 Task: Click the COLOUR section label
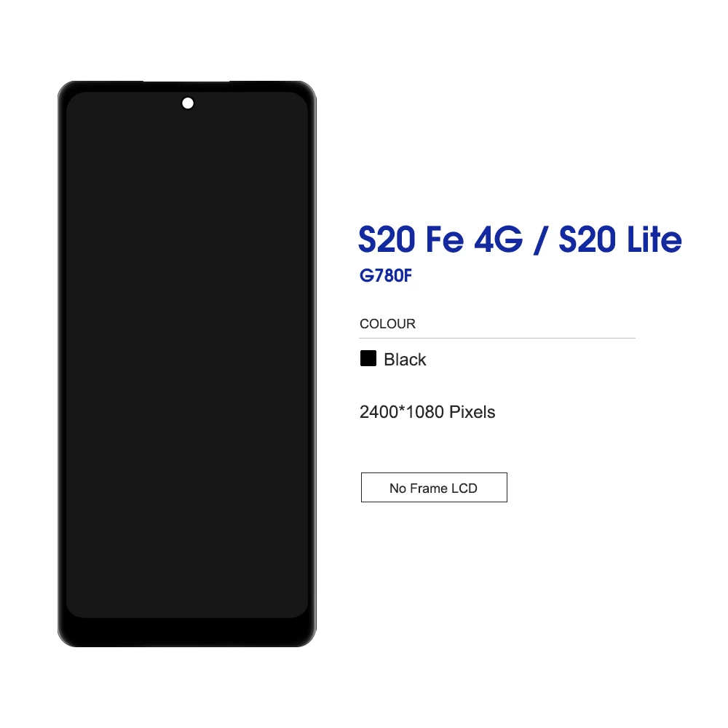[x=388, y=324]
